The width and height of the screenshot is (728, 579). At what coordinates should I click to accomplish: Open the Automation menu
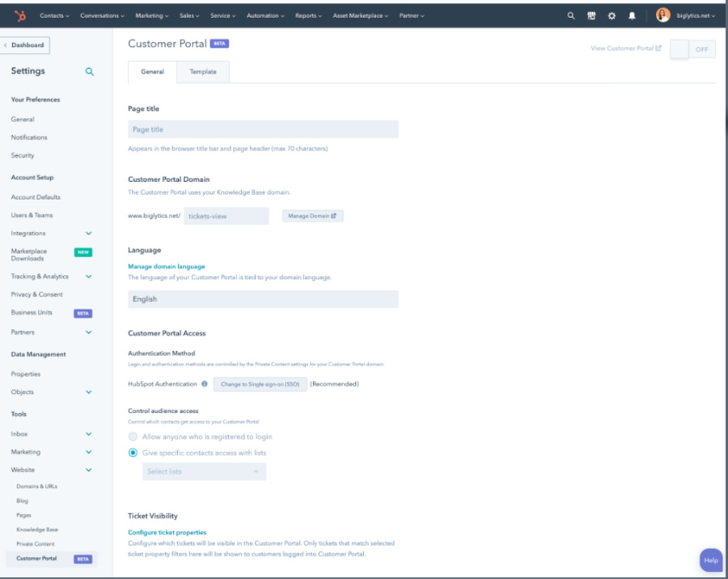(x=265, y=16)
